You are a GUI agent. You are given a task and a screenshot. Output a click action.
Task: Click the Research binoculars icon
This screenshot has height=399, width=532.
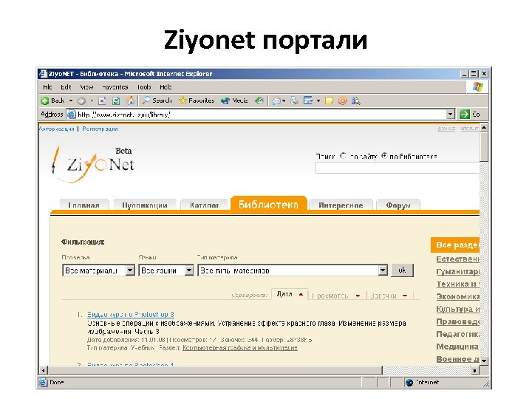point(355,100)
